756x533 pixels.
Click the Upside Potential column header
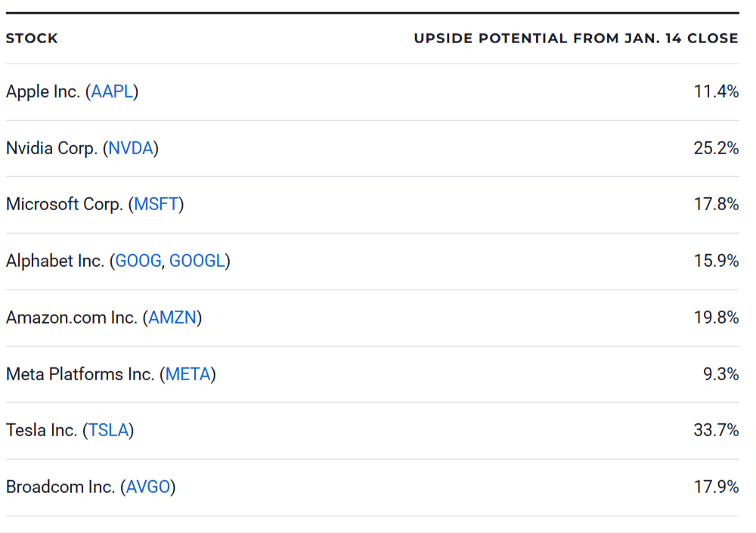click(575, 39)
